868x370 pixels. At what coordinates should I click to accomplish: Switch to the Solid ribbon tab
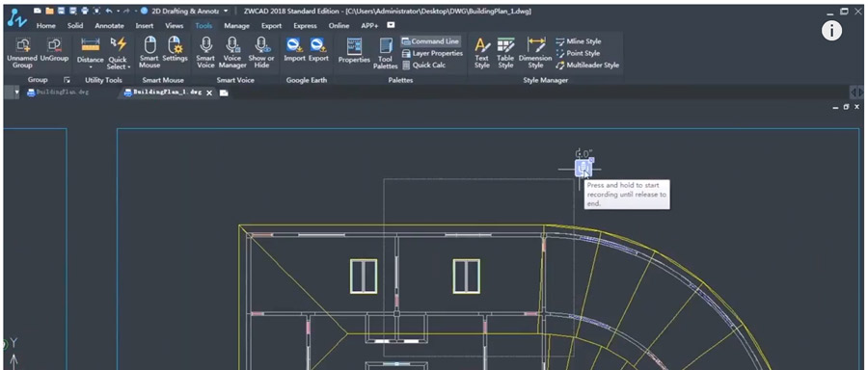click(75, 26)
